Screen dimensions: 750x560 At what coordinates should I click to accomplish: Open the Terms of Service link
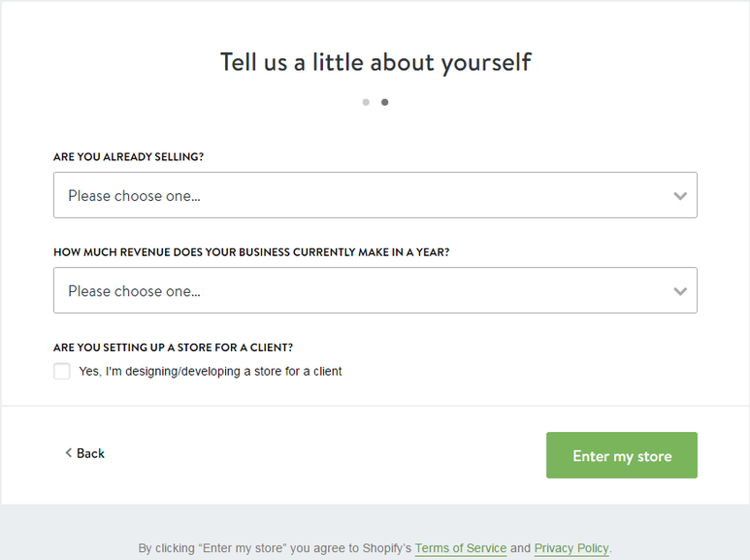pyautogui.click(x=461, y=548)
